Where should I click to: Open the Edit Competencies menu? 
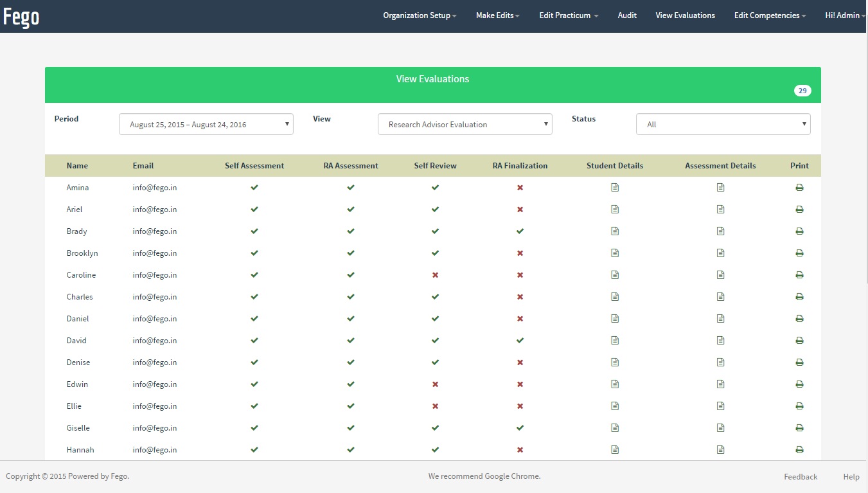tap(769, 15)
